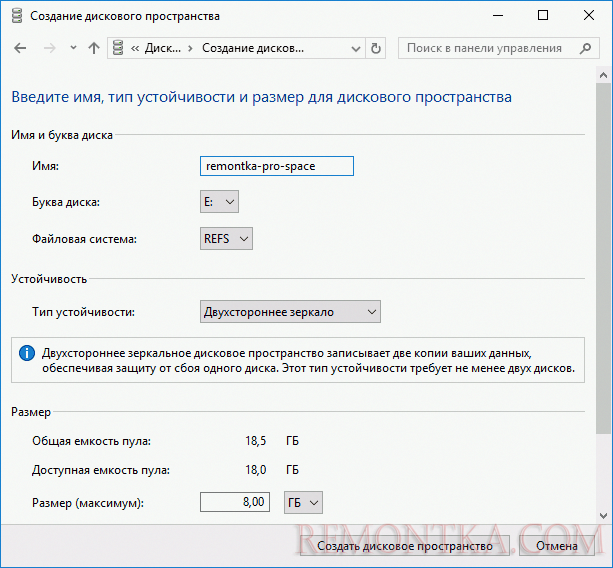
Task: Click the forward navigation arrow
Action: (50, 48)
